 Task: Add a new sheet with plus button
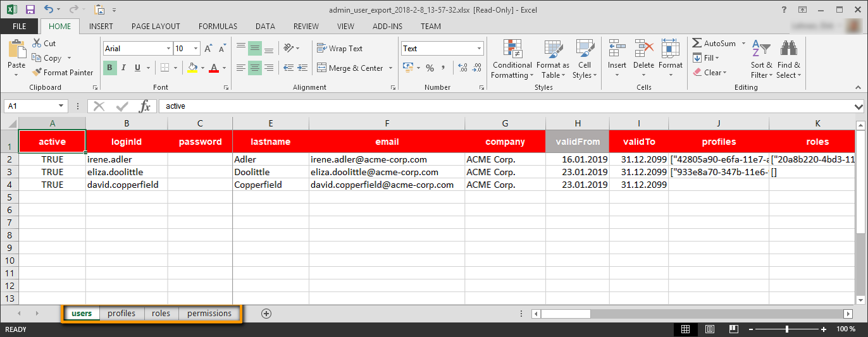[266, 313]
